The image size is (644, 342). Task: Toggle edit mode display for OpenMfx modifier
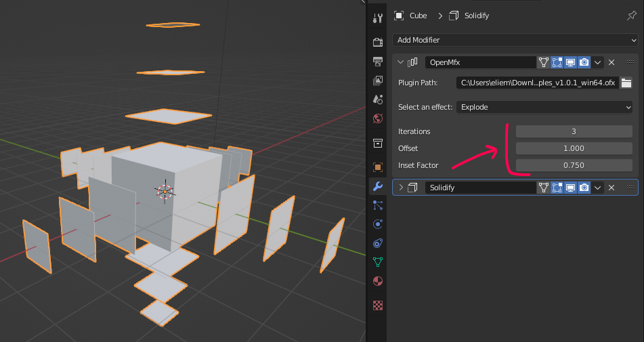click(x=557, y=62)
